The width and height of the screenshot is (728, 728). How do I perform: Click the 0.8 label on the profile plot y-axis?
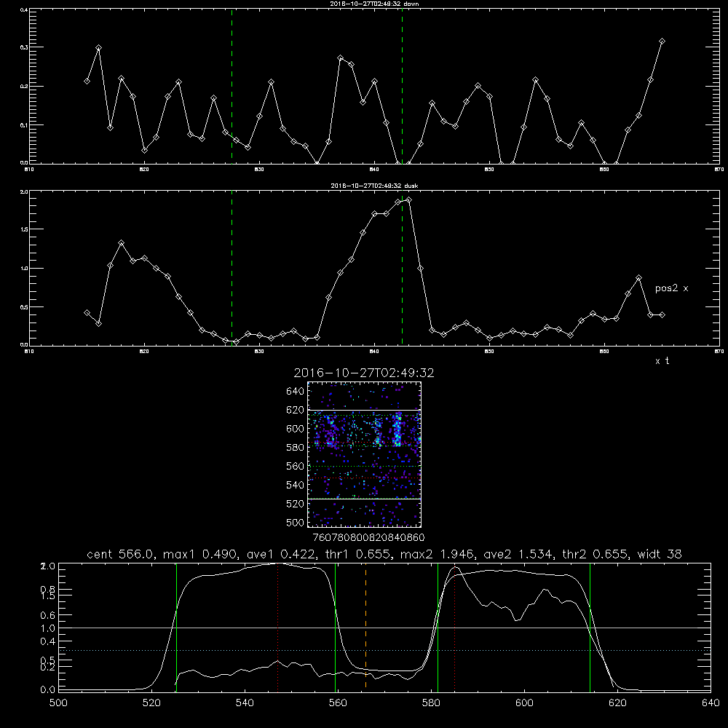click(48, 589)
